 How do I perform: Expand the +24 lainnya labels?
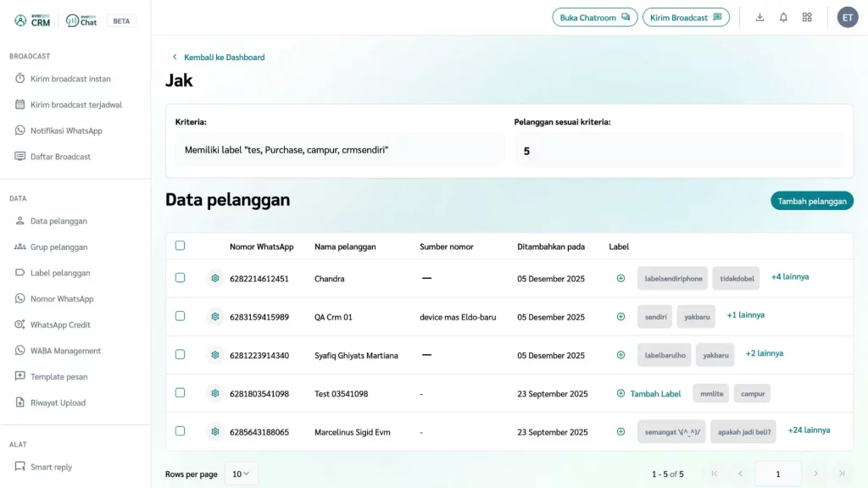pos(809,430)
